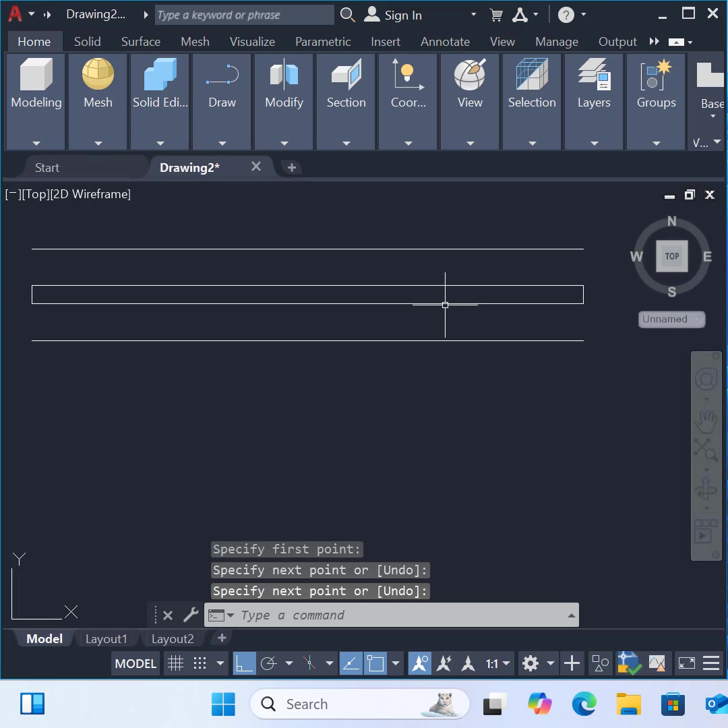Image resolution: width=728 pixels, height=728 pixels.
Task: Open the Autodesk App Store cart icon
Action: [496, 16]
